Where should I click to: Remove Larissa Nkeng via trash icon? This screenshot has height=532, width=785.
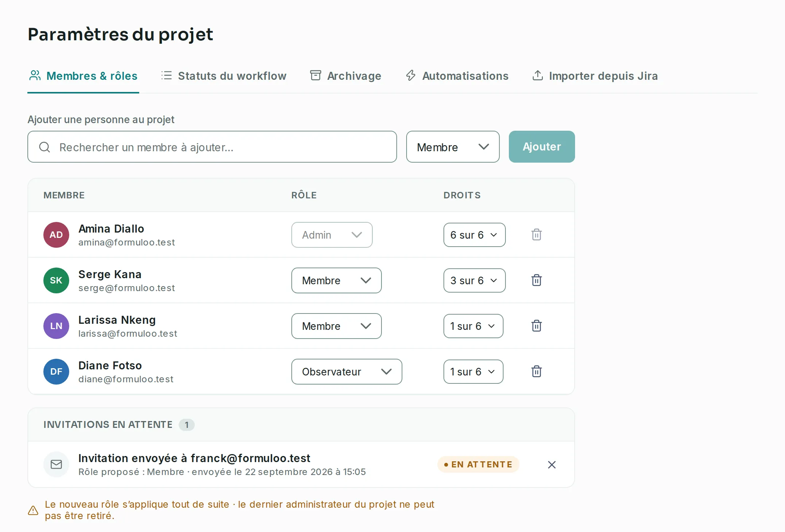click(536, 326)
